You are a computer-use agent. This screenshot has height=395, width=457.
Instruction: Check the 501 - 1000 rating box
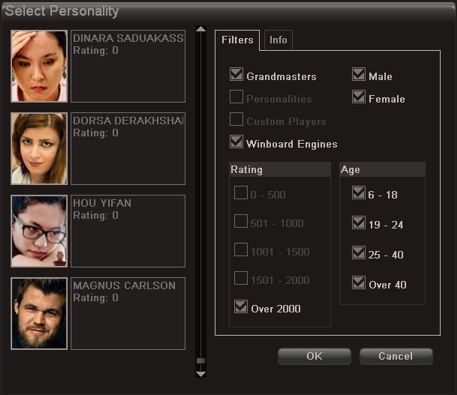(241, 221)
